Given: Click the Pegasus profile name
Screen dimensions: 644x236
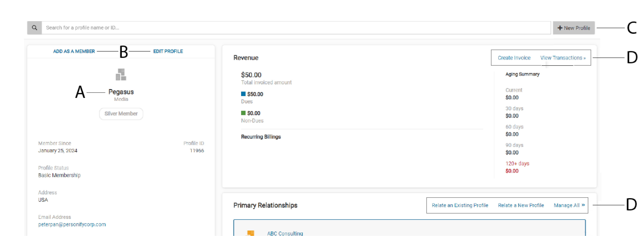Looking at the screenshot, I should pyautogui.click(x=121, y=92).
